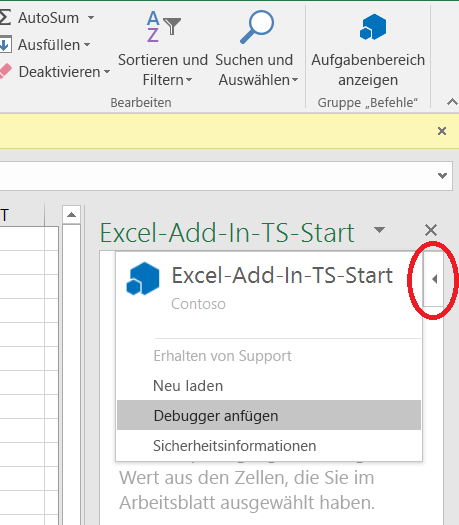The image size is (459, 525).
Task: Select Debugger anfügen menu entry
Action: click(x=269, y=415)
